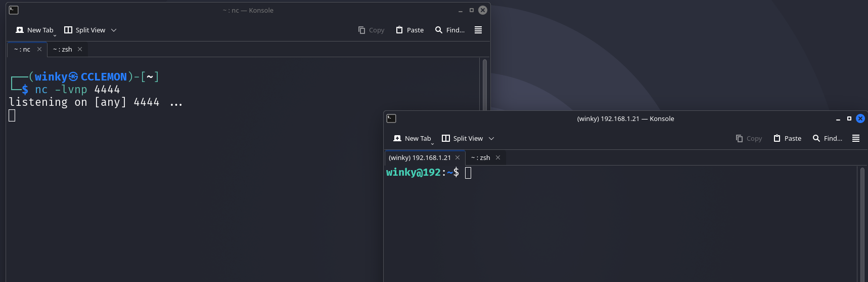Expand Split View dropdown in 192.168.1.21 window
868x282 pixels.
[491, 139]
